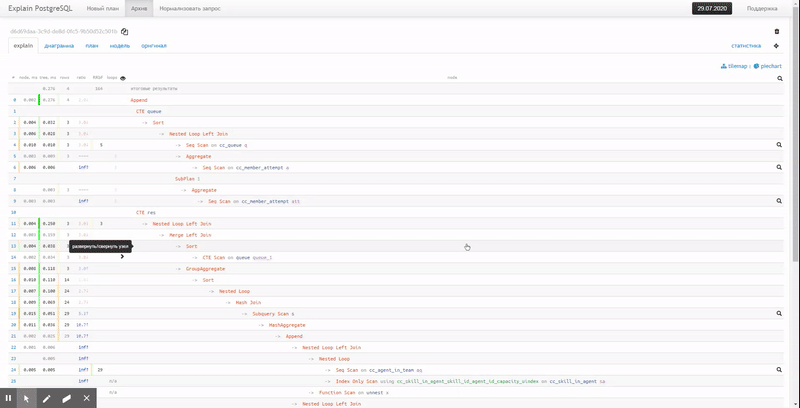
Task: Click the magnifier on the cc_queue Seq Scan row
Action: point(778,145)
